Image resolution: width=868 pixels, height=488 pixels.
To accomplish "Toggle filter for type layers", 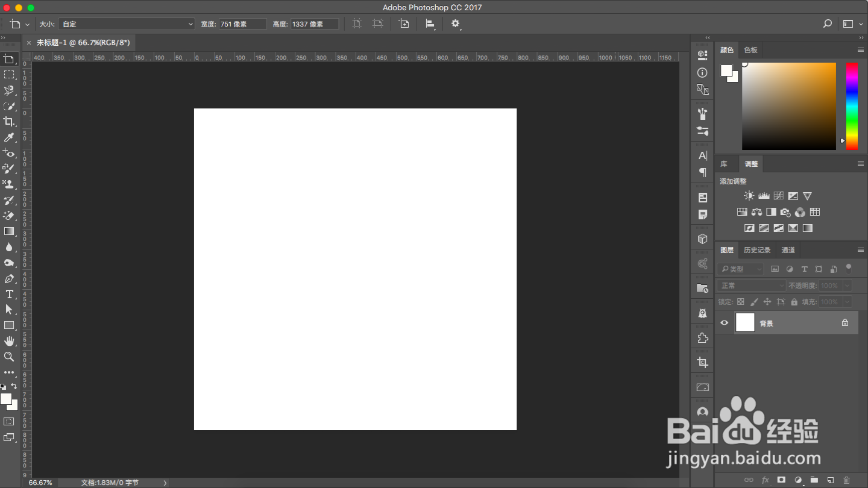I will pyautogui.click(x=804, y=269).
